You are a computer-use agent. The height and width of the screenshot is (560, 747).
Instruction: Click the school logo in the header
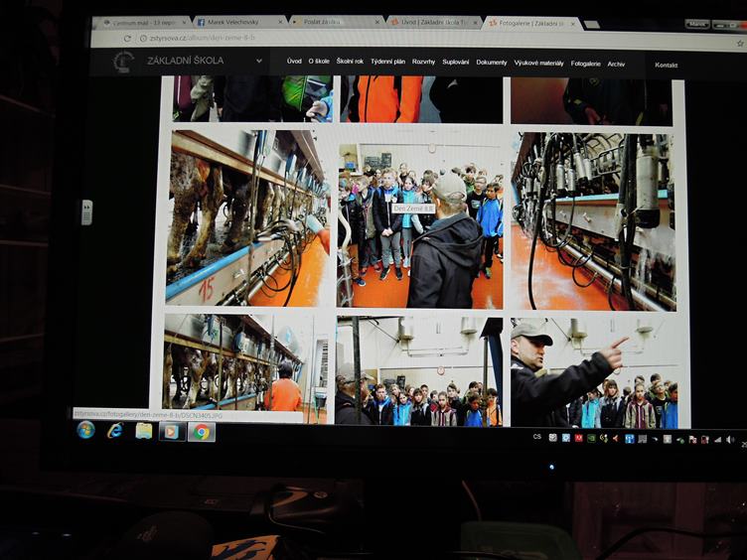pos(123,62)
